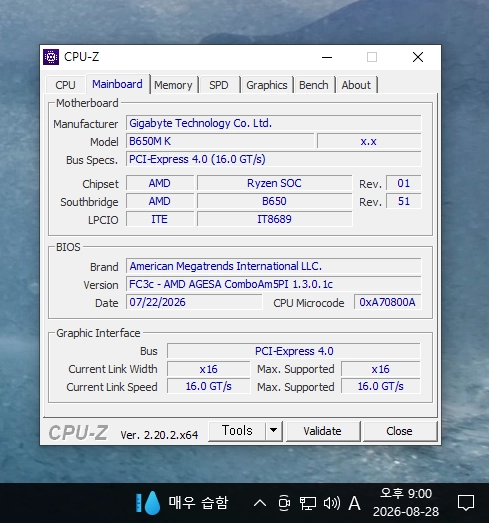Click the Southbridge B650 field
This screenshot has height=523, width=489.
pyautogui.click(x=275, y=201)
